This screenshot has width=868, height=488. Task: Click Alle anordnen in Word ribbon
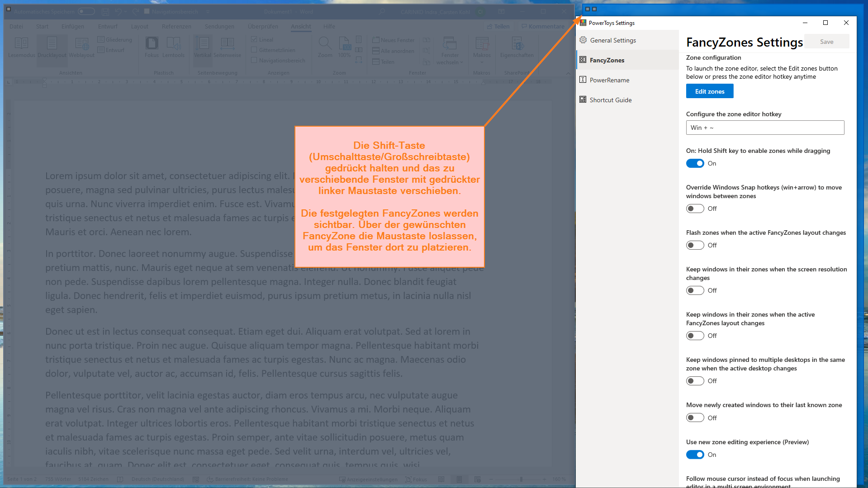[x=393, y=51]
